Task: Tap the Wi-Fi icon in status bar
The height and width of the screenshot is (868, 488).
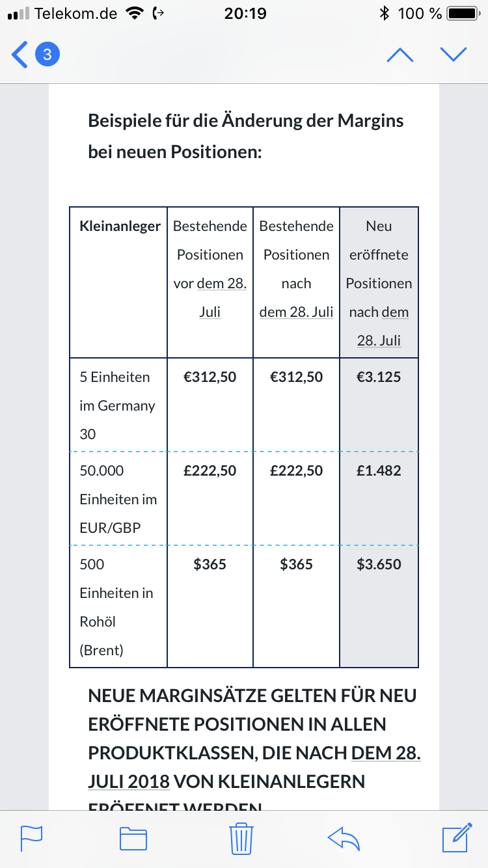Action: (x=135, y=14)
